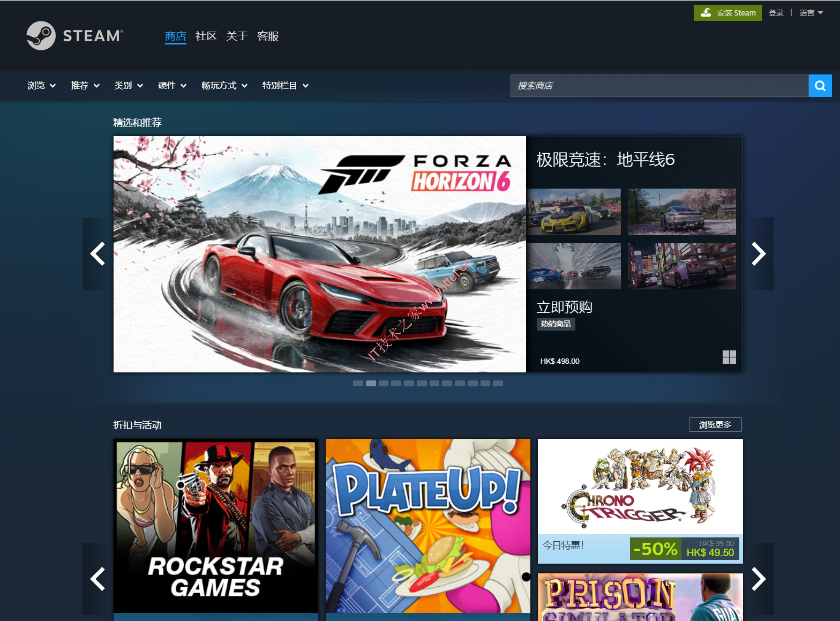Click the search magnifier button
The height and width of the screenshot is (621, 840).
click(820, 86)
